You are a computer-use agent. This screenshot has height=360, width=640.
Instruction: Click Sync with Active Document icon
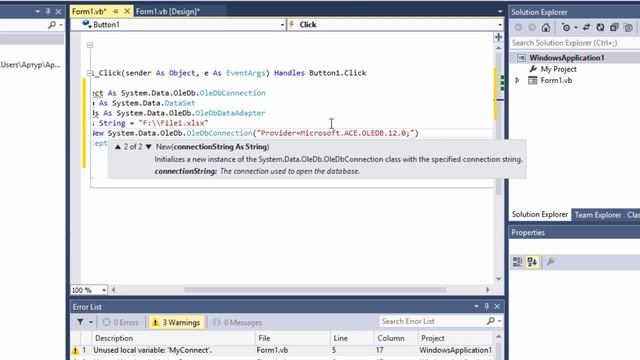(587, 28)
